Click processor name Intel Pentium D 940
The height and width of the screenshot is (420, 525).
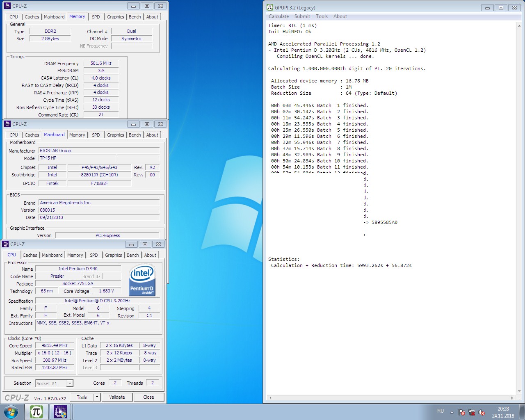pyautogui.click(x=78, y=269)
